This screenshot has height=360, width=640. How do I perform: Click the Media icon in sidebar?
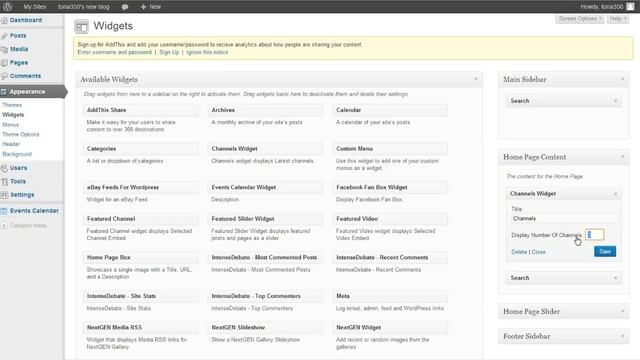click(4, 49)
